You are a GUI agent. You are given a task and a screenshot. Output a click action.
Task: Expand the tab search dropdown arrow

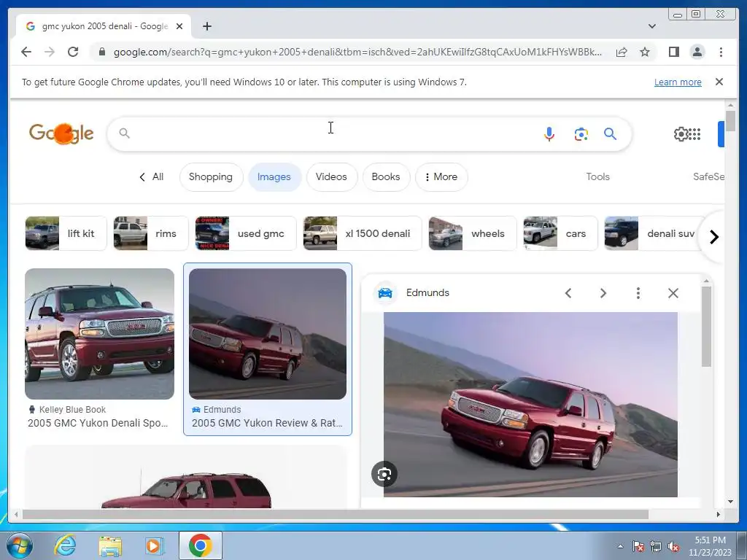651,26
